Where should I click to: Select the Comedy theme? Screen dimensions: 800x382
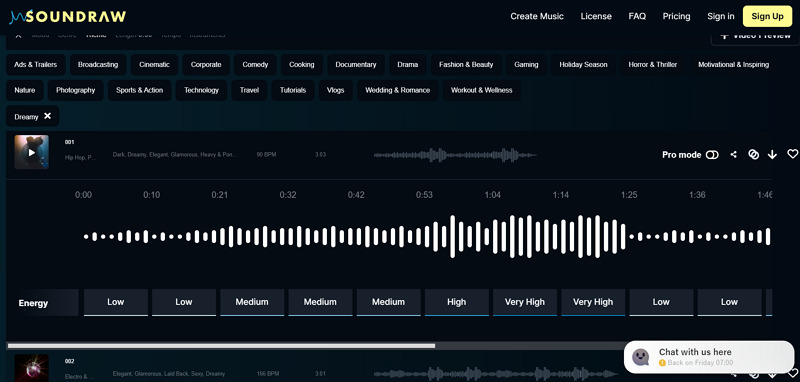(x=255, y=65)
